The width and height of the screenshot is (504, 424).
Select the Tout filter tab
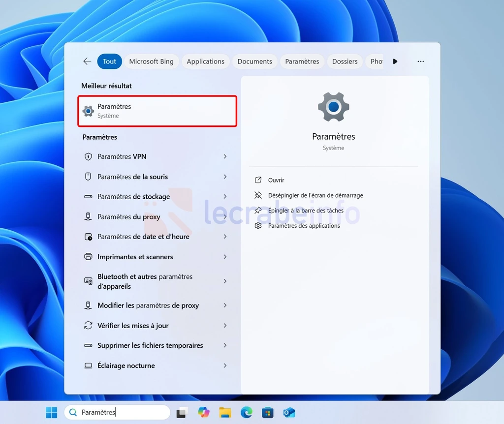point(109,61)
